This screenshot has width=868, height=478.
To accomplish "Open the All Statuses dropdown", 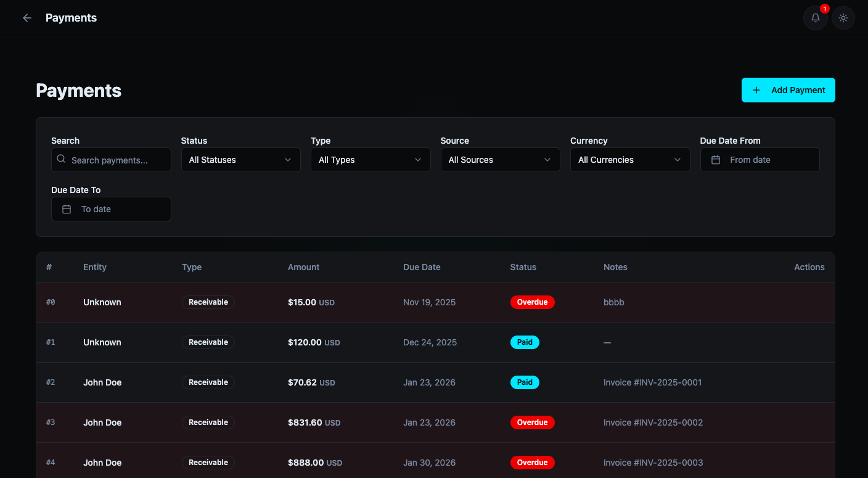I will tap(240, 160).
